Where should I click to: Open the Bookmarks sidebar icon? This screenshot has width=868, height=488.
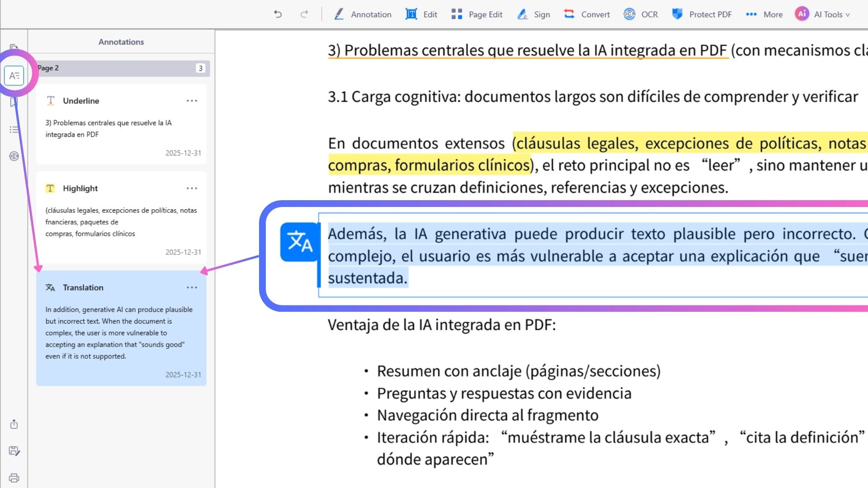[x=14, y=103]
